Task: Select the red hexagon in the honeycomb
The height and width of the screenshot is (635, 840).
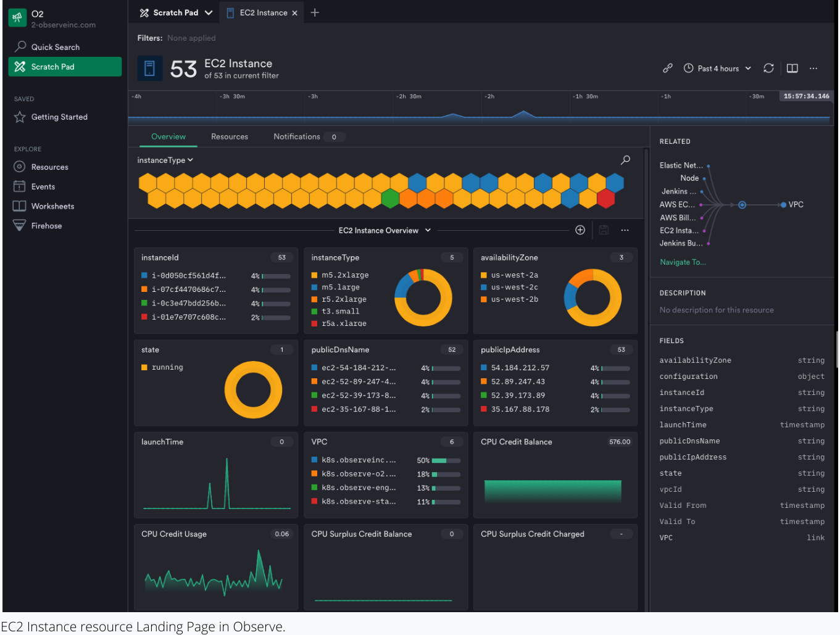Action: [606, 198]
